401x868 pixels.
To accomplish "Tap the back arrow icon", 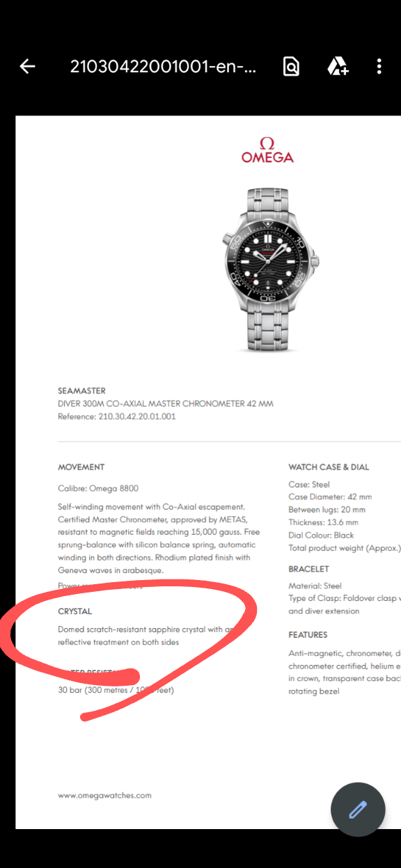I will (x=28, y=67).
